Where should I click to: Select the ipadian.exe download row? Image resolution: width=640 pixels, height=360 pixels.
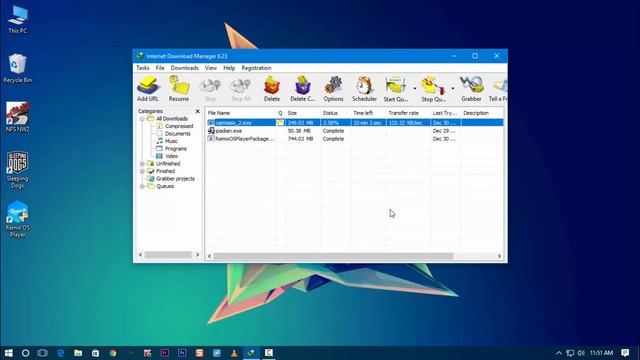pos(355,131)
